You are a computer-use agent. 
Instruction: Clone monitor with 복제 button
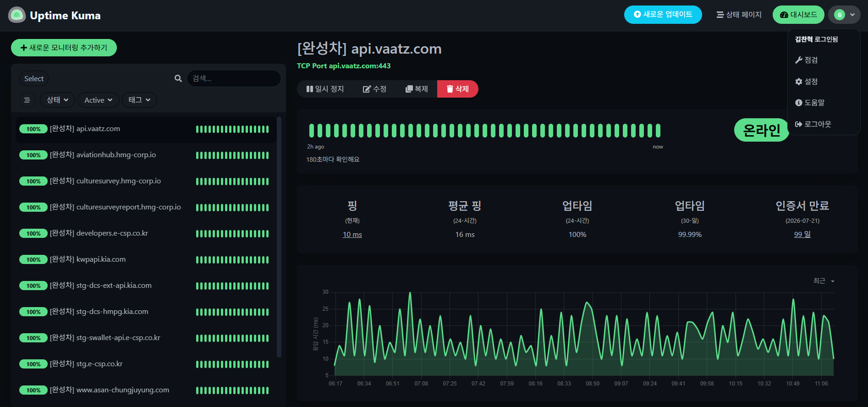point(417,89)
